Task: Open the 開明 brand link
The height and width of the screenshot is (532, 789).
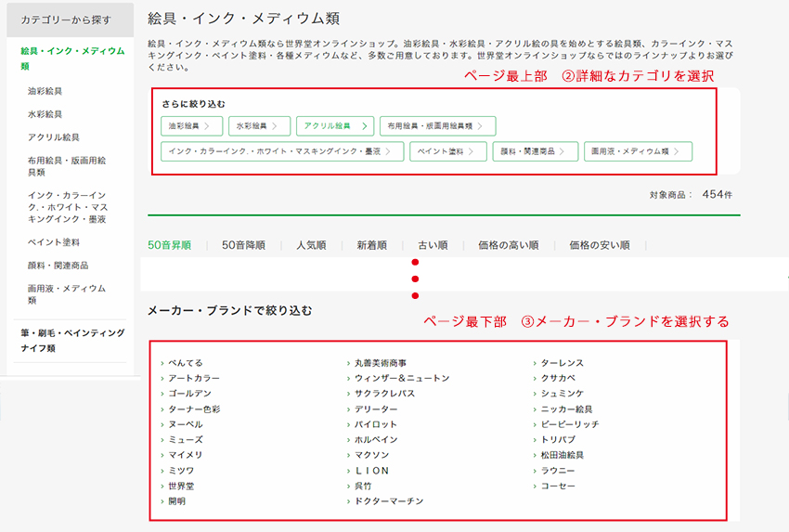Action: point(176,501)
